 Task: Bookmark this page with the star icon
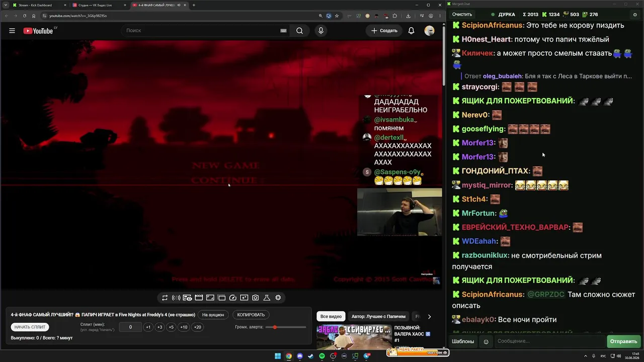click(337, 16)
